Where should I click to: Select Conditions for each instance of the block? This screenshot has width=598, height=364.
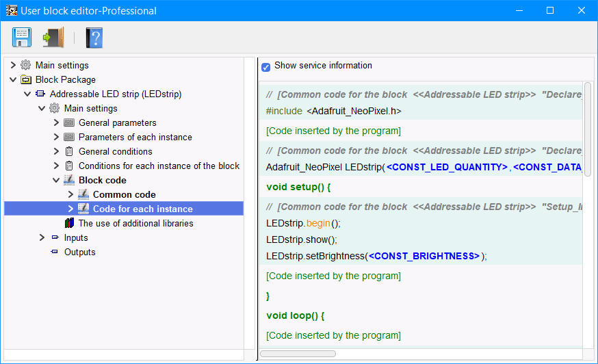(x=159, y=166)
